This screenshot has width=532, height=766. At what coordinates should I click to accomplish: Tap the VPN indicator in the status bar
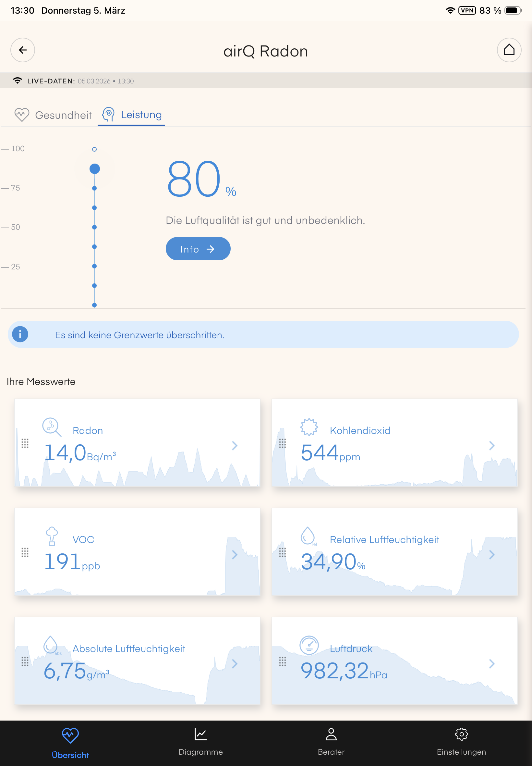click(467, 10)
